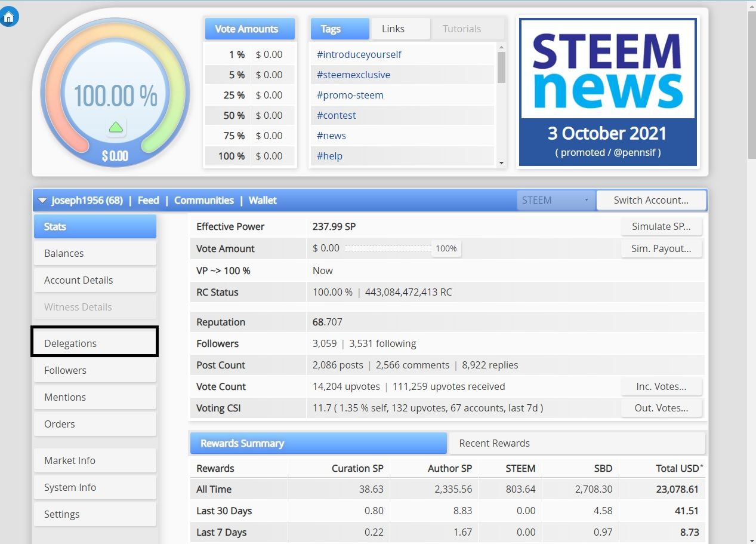Open the System Info sidebar item
The width and height of the screenshot is (756, 544).
95,487
